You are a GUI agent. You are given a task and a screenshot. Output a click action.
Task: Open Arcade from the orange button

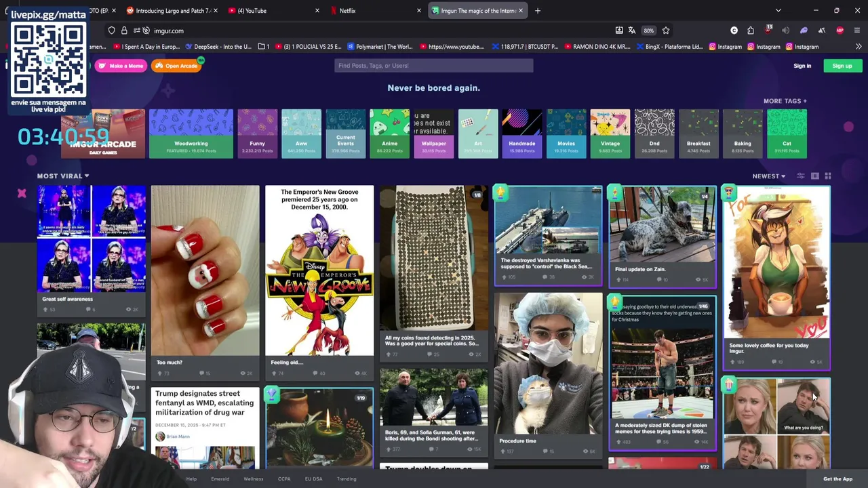(176, 66)
